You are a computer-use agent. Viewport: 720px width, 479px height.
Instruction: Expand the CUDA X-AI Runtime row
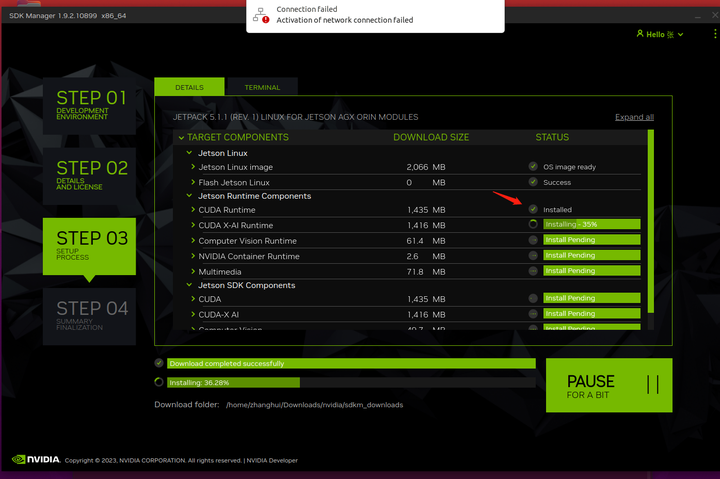193,225
